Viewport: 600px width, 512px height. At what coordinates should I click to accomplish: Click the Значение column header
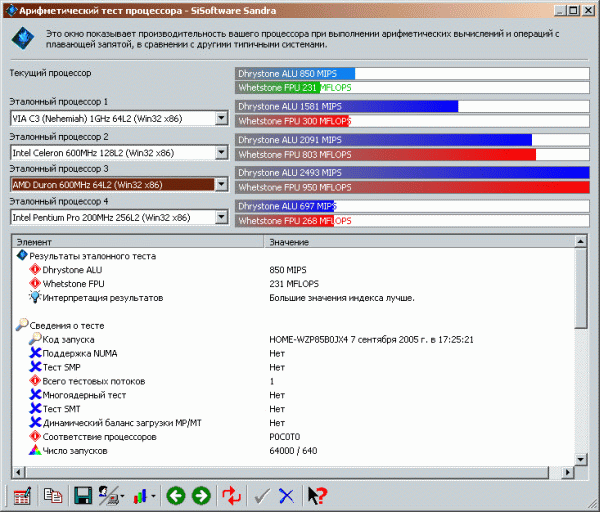[419, 242]
